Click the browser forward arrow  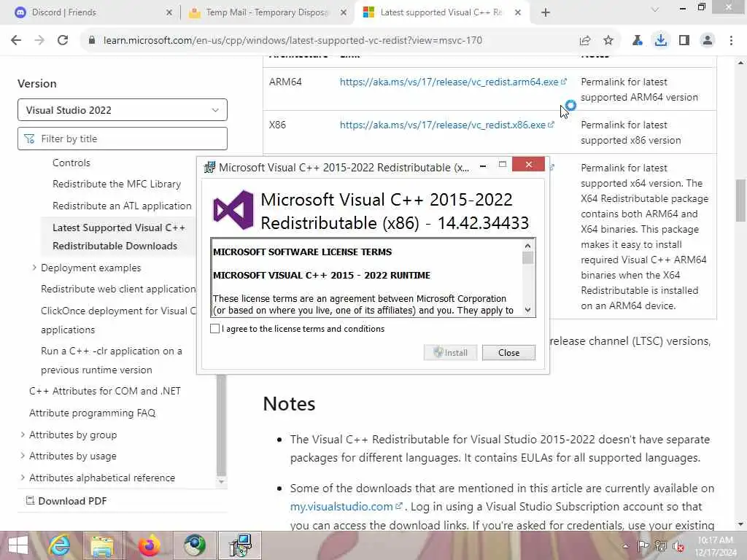(39, 41)
